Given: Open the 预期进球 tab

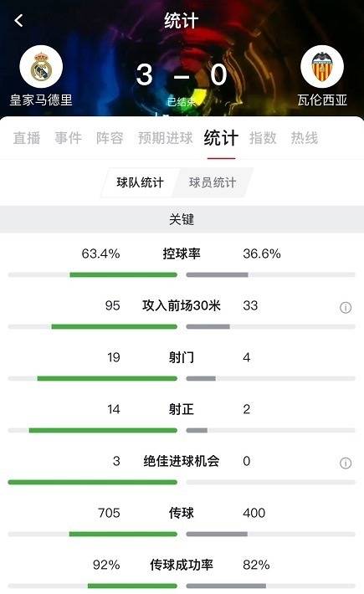Looking at the screenshot, I should (166, 138).
